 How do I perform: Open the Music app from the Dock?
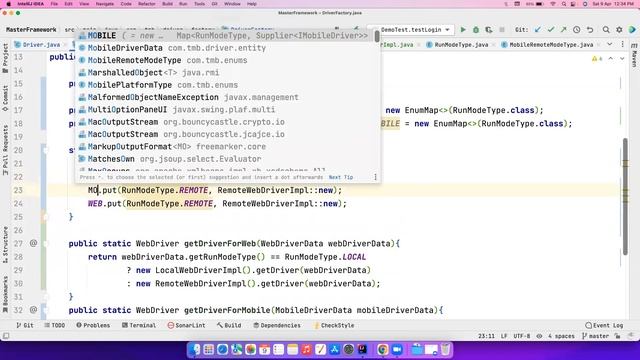[x=306, y=350]
